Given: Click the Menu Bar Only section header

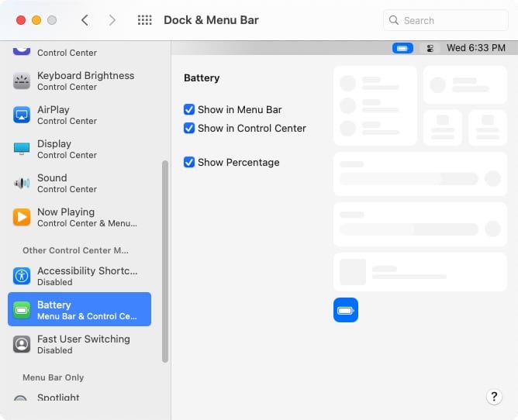Looking at the screenshot, I should tap(54, 377).
